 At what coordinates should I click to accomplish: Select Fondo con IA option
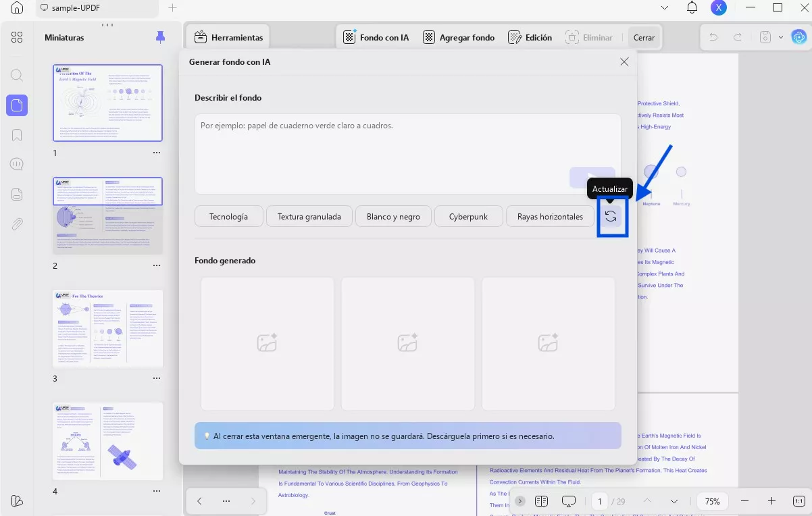(376, 37)
